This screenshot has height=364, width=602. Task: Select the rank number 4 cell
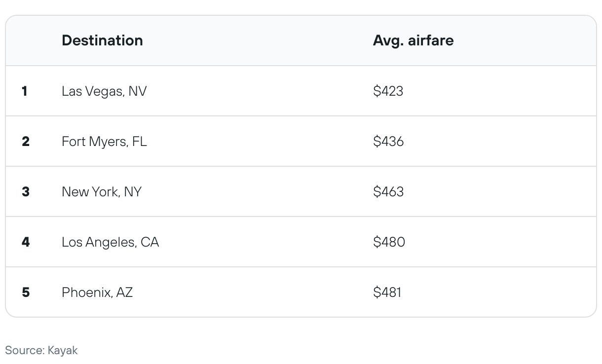coord(26,242)
